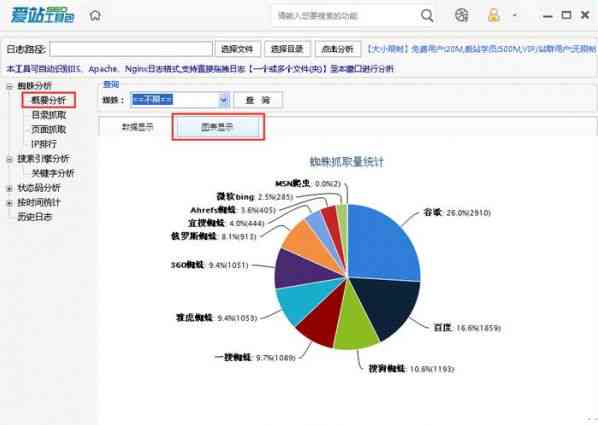
Task: Switch to the 图表显示 tab
Action: 217,127
